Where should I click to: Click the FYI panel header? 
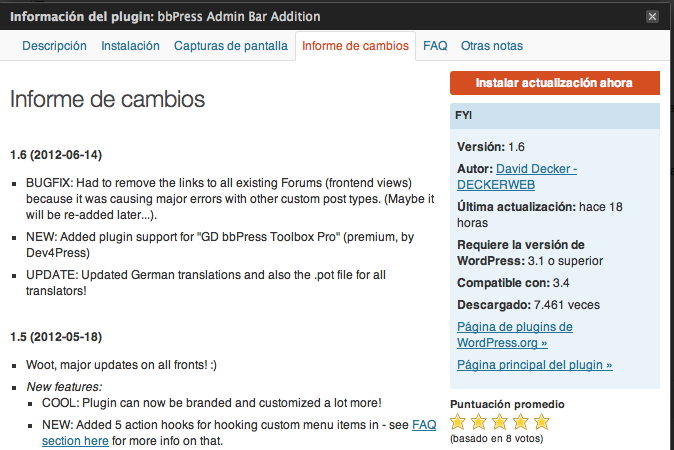(x=555, y=115)
